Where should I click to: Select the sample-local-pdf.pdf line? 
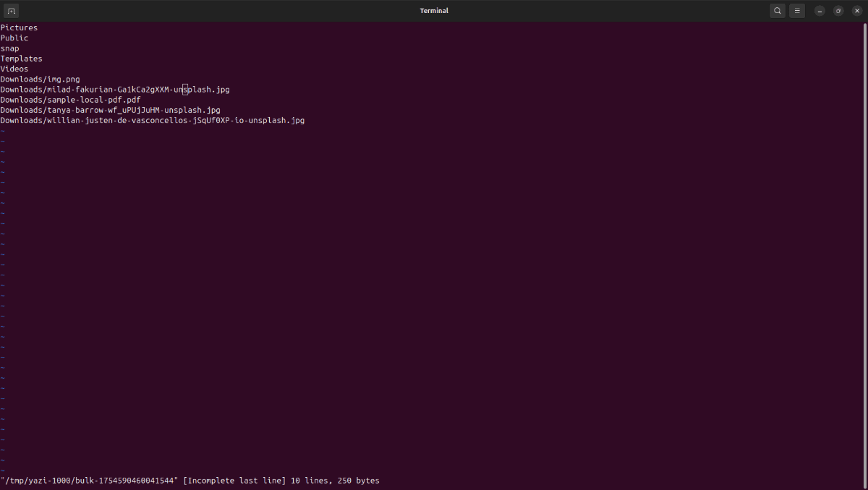(x=71, y=100)
